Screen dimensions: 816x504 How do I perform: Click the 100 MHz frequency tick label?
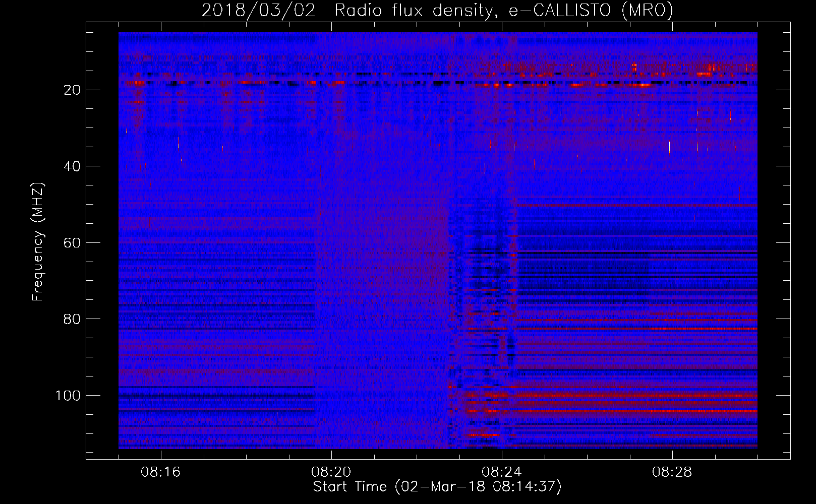[68, 396]
